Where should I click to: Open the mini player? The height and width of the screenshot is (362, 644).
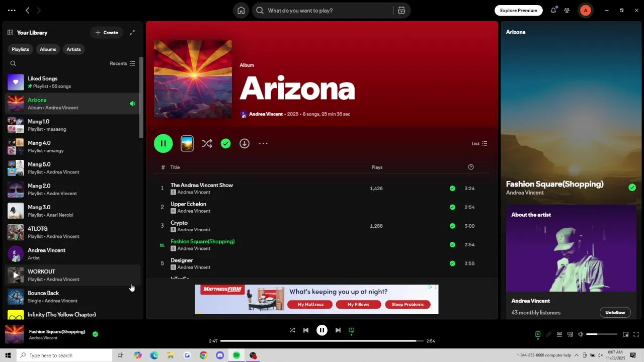(x=625, y=334)
